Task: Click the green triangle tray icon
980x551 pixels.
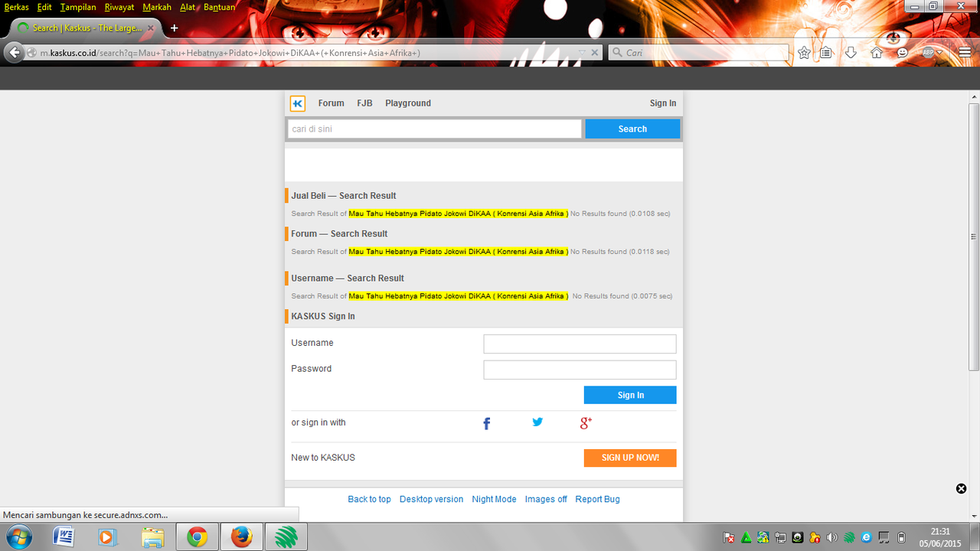Action: point(746,537)
